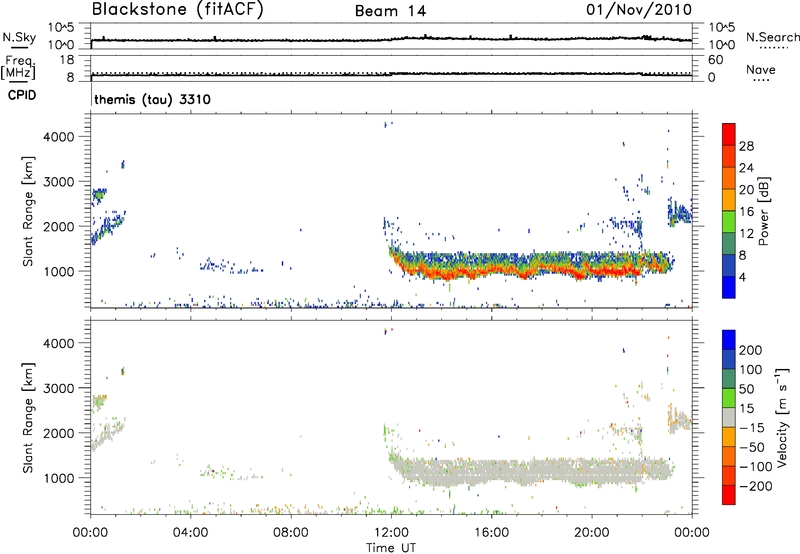Select the 'Time UT' axis title
800x554 pixels.
391,548
